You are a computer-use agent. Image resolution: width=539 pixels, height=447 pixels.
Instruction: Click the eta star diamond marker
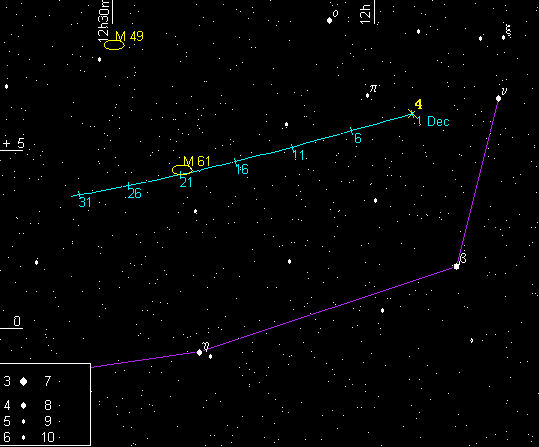(x=199, y=352)
